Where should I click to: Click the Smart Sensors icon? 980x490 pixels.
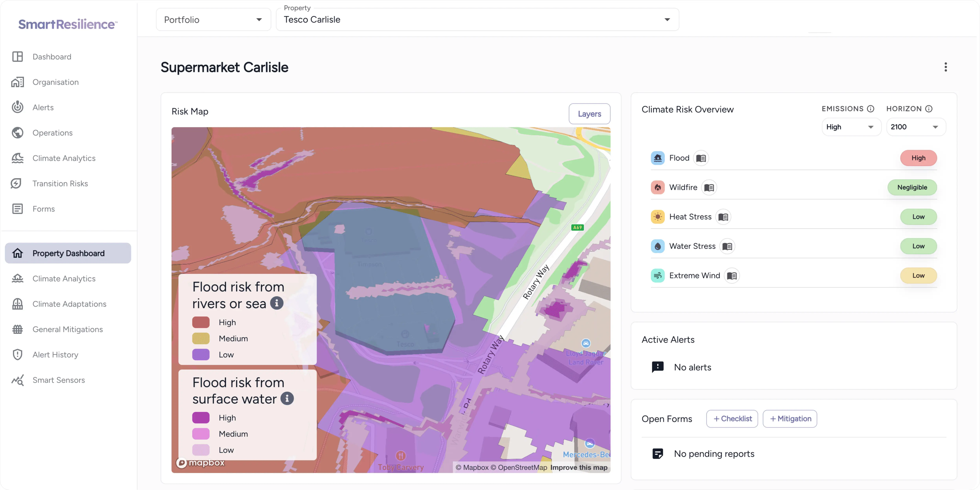point(17,380)
